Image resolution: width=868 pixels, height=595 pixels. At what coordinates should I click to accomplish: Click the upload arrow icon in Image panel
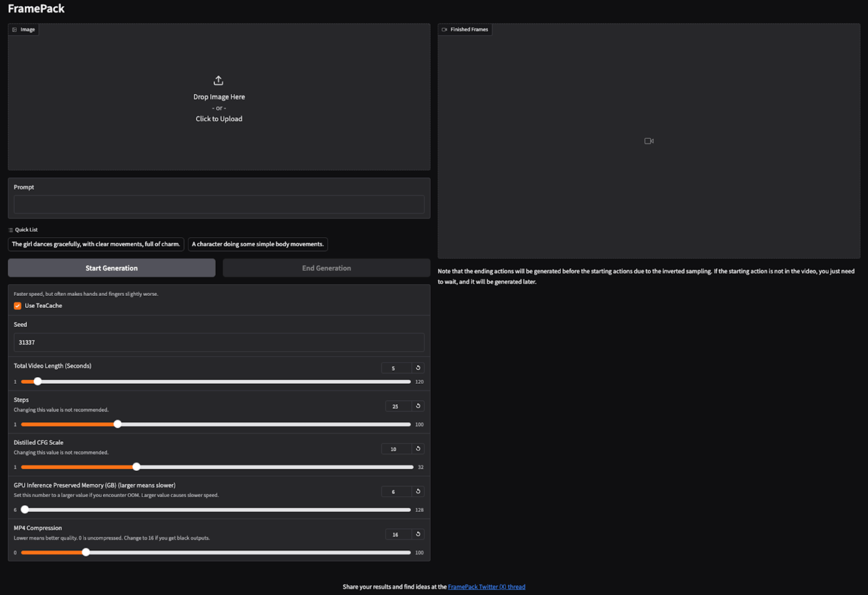tap(218, 81)
